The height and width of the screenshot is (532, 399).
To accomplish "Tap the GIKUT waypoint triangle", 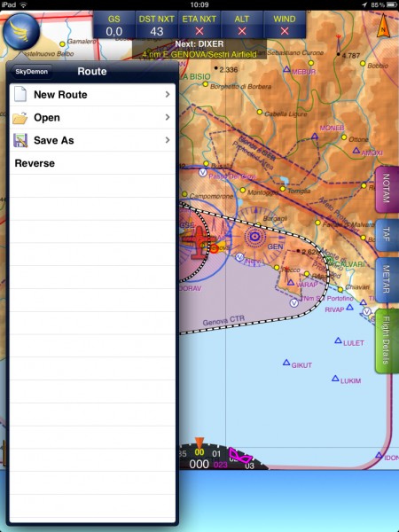I will 286,363.
